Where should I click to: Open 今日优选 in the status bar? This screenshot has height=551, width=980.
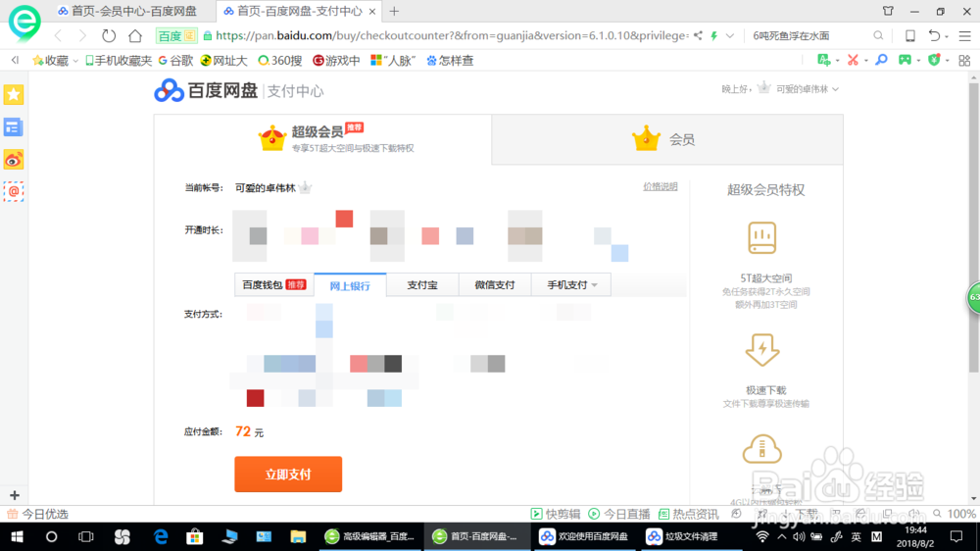[37, 514]
